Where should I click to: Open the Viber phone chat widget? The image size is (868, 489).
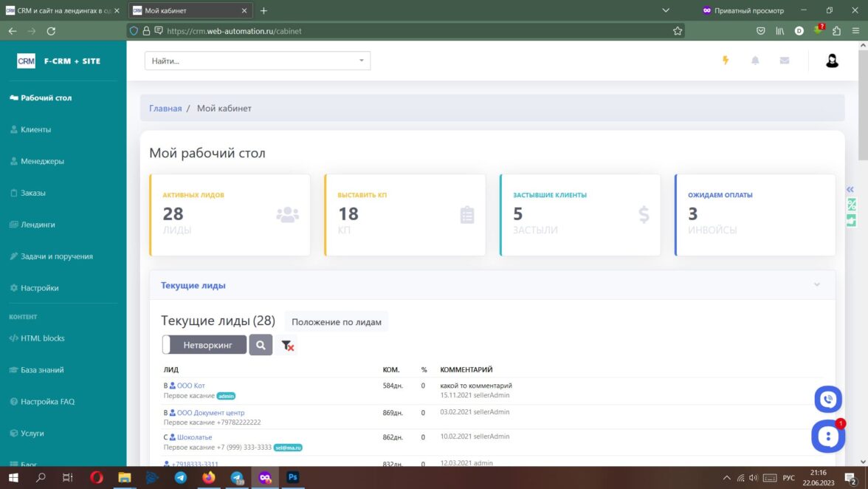coord(827,400)
